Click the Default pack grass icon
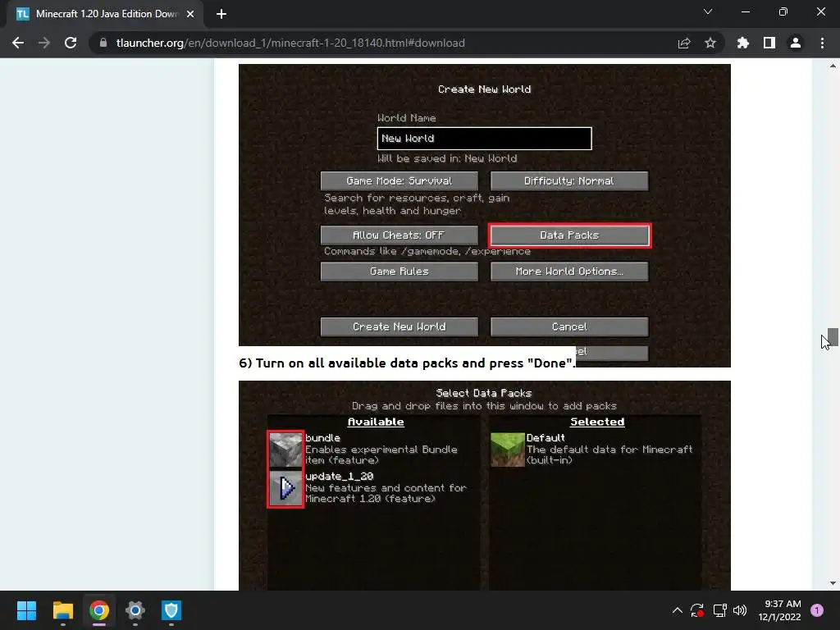This screenshot has height=630, width=840. click(507, 450)
